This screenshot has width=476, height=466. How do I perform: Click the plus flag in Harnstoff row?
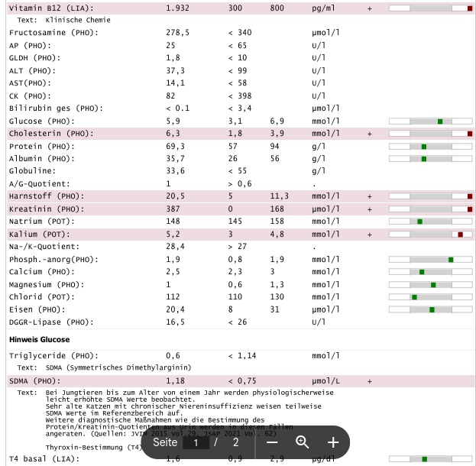370,197
